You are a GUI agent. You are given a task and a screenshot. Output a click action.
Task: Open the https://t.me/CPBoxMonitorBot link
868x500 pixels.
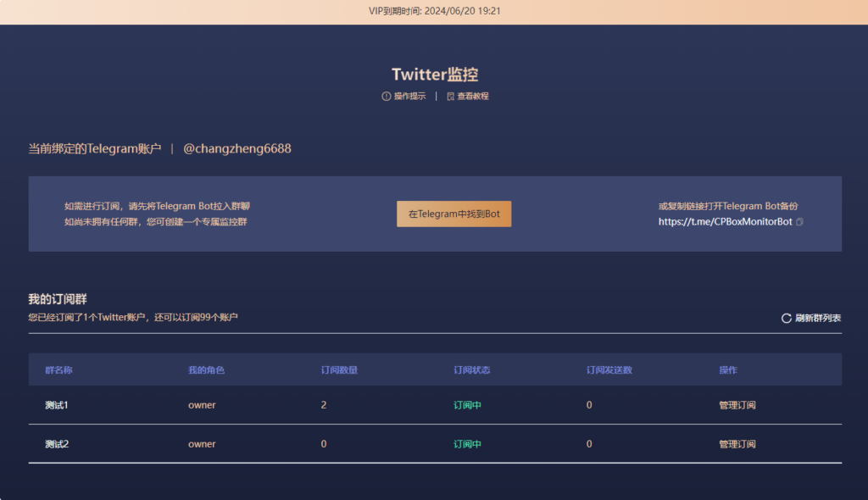pyautogui.click(x=726, y=221)
